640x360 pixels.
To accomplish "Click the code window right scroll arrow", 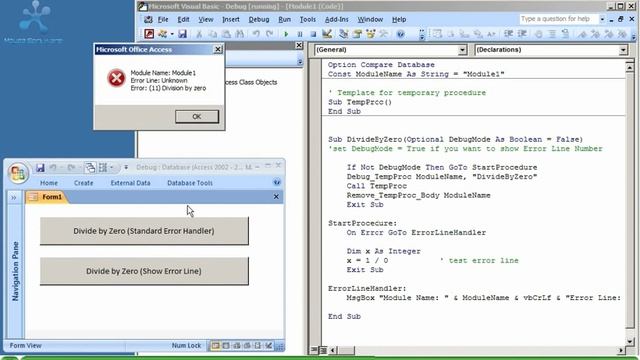I will point(621,350).
